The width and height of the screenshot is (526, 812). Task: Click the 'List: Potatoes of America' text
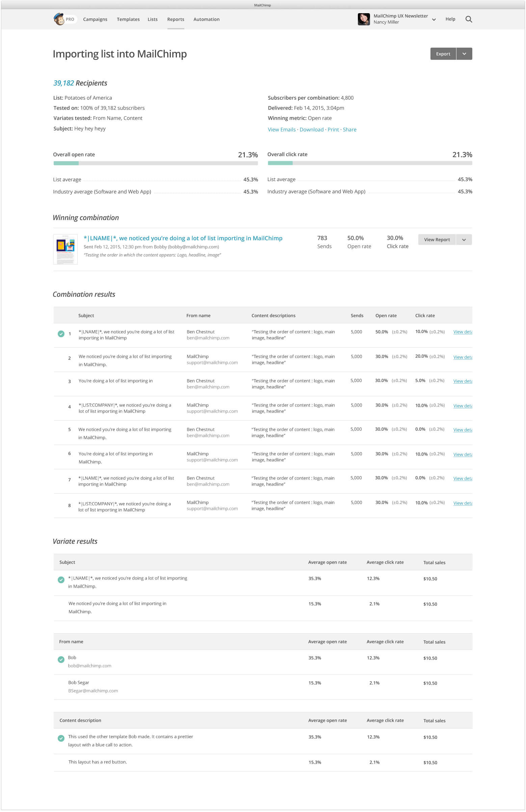[82, 98]
